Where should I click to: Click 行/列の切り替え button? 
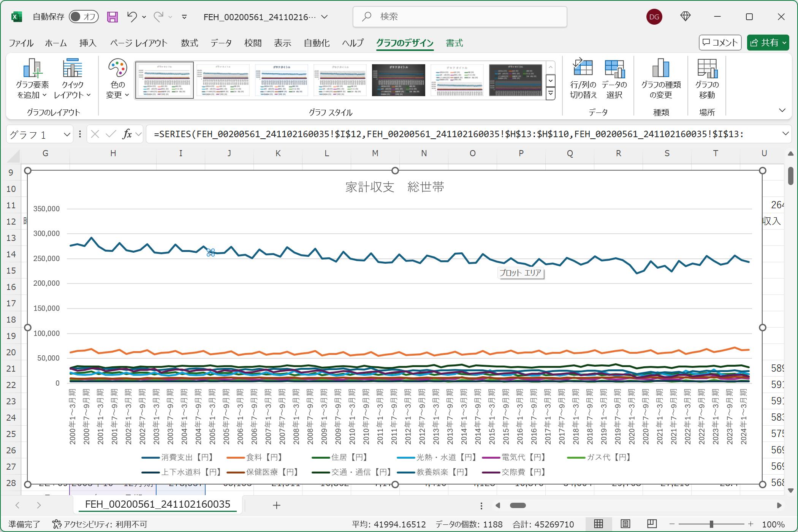583,79
